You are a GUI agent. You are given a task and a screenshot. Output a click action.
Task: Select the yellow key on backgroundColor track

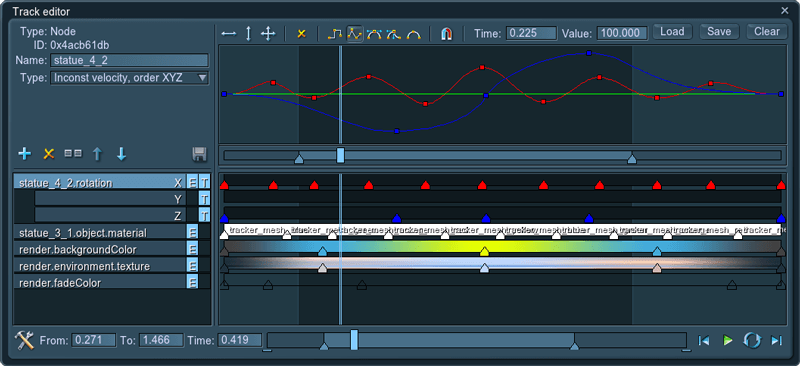pos(485,251)
